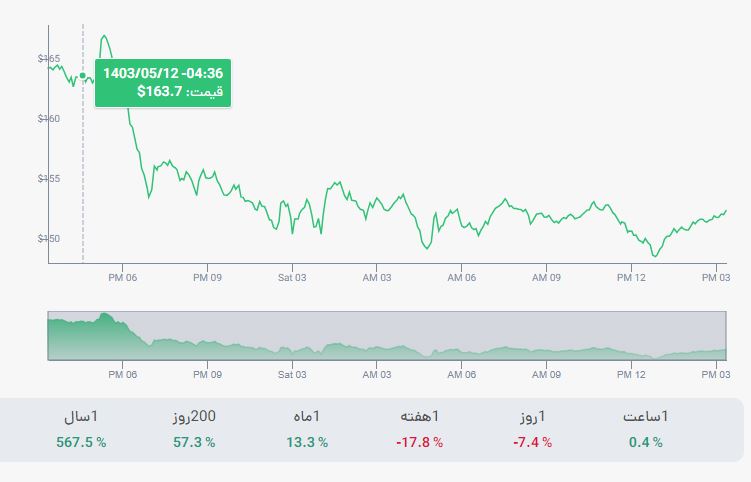Click the chart line peak above $165
The width and height of the screenshot is (751, 482).
coord(104,36)
